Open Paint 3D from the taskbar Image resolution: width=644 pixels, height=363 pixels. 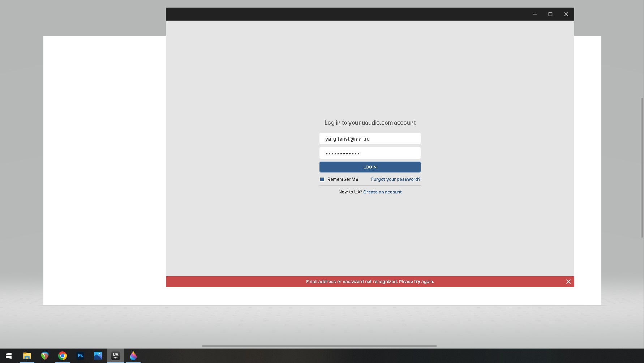(x=133, y=356)
